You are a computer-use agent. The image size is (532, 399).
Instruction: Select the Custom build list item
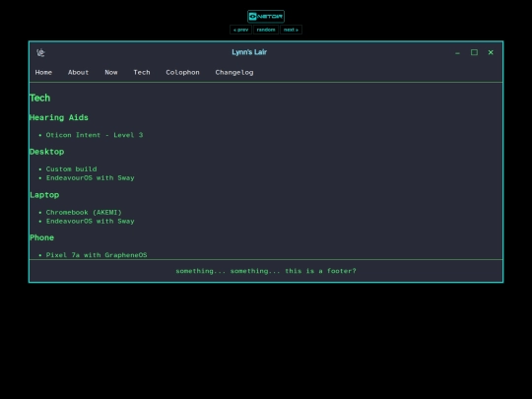pyautogui.click(x=71, y=169)
